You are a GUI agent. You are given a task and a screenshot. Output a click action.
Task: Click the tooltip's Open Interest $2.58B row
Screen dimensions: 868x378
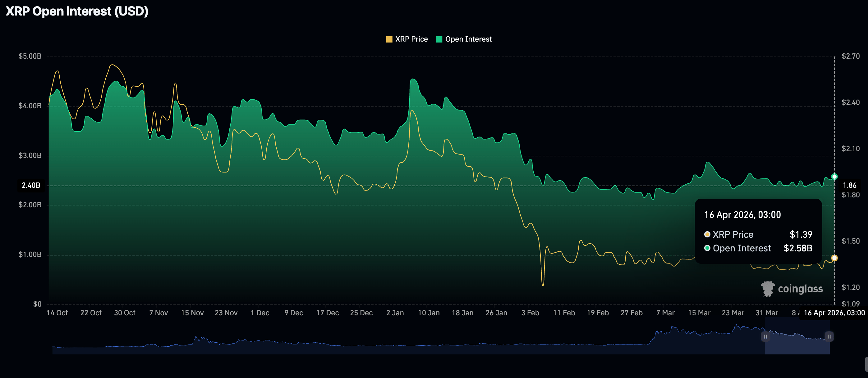click(758, 248)
